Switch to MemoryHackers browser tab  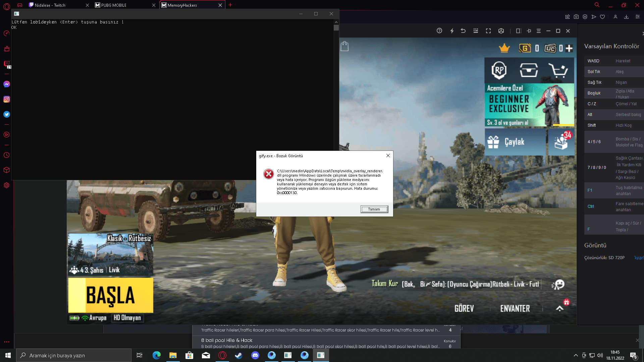(x=192, y=5)
